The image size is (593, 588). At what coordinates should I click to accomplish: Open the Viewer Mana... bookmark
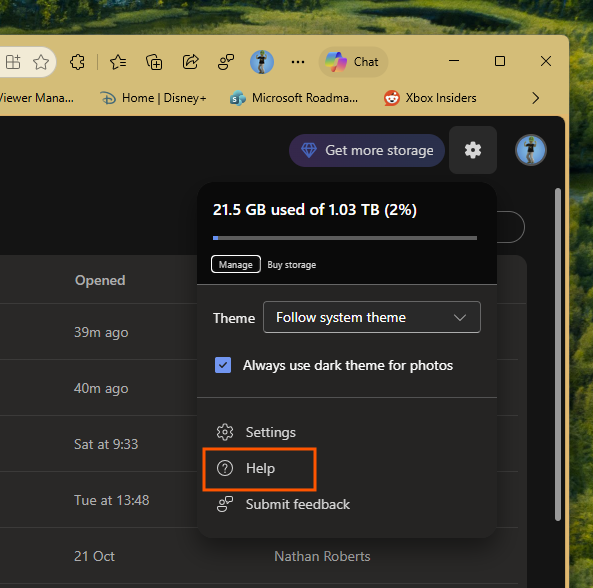click(x=37, y=98)
